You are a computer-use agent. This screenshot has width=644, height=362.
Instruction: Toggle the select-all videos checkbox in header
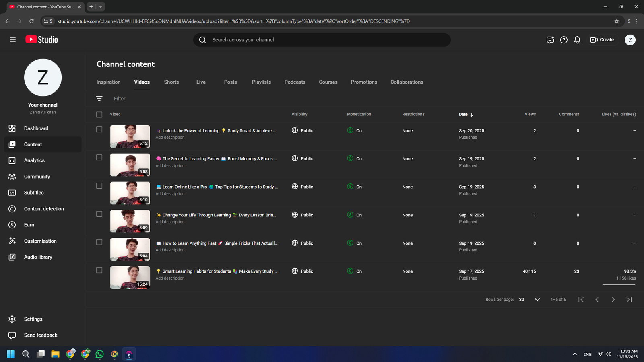pyautogui.click(x=99, y=115)
